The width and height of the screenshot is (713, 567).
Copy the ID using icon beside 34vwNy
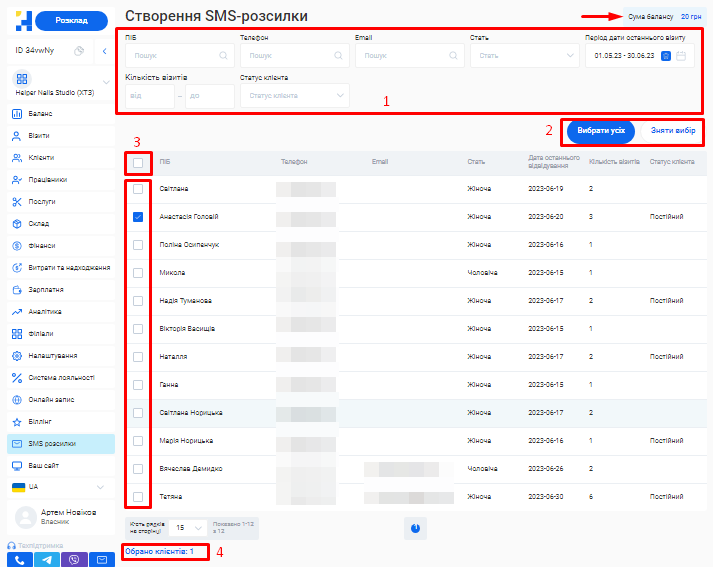point(79,51)
